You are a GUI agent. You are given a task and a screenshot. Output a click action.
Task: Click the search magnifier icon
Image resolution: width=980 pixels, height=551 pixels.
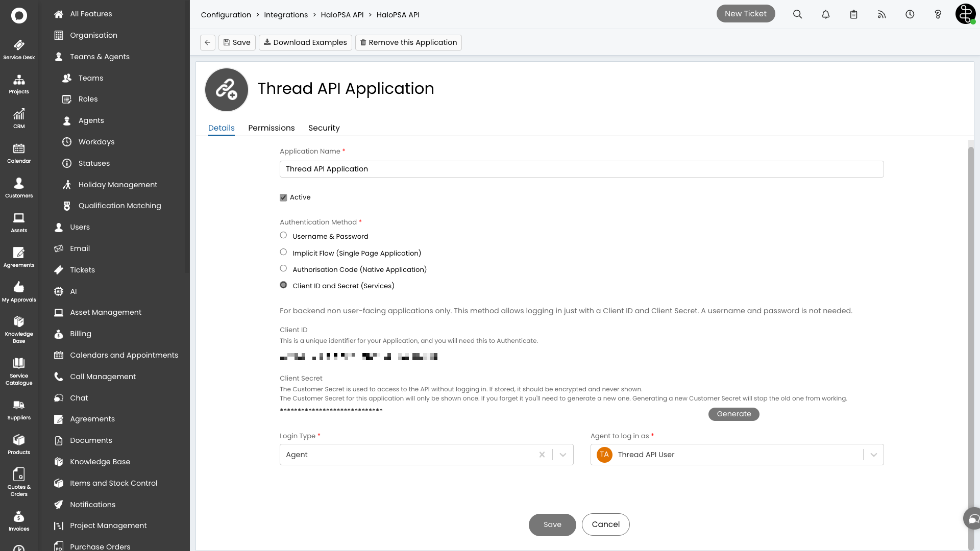pyautogui.click(x=798, y=14)
